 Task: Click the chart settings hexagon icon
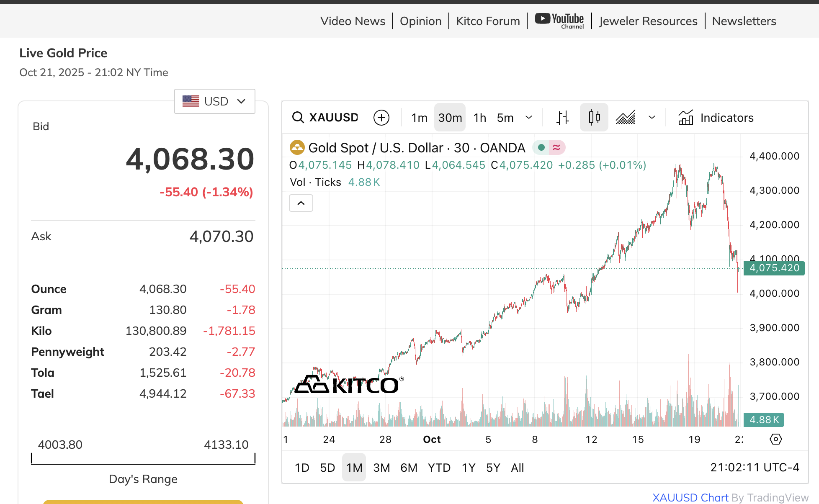pos(775,439)
